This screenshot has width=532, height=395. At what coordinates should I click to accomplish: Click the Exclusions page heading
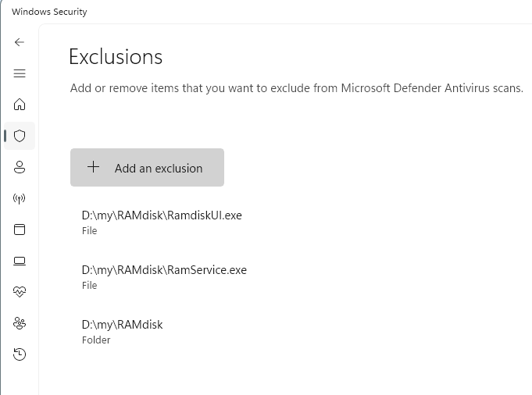point(116,57)
